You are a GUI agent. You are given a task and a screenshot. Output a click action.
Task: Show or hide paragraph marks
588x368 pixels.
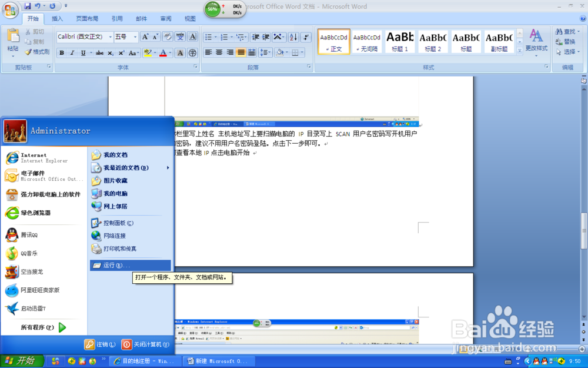tap(306, 37)
